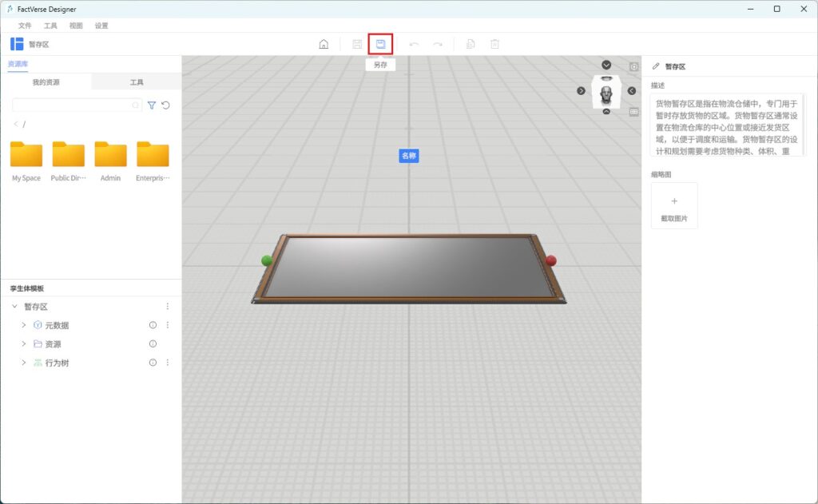The image size is (818, 504).
Task: Switch to the 工具 tab in the resource library
Action: 137,82
